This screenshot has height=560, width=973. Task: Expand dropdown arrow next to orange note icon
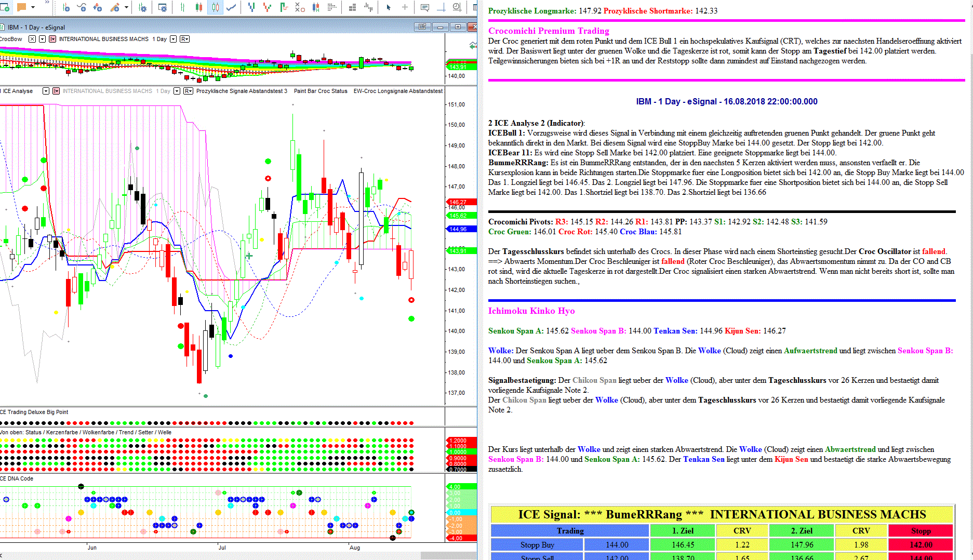[x=33, y=7]
